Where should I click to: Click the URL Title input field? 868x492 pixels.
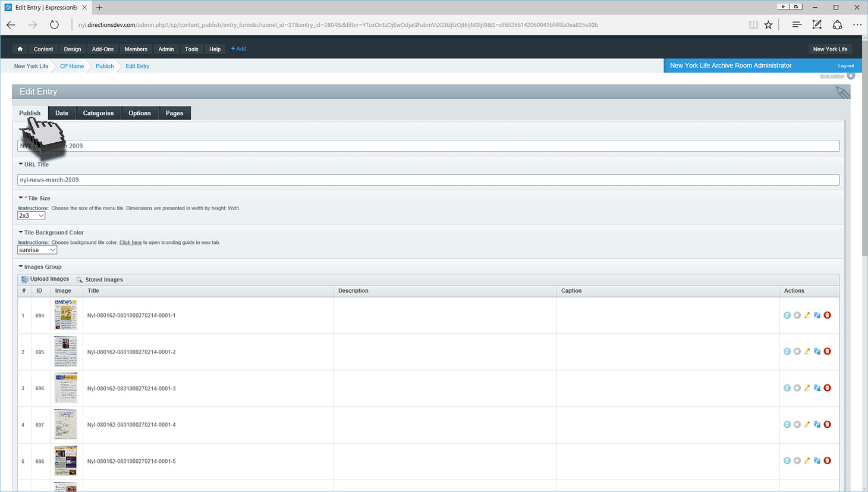pos(428,180)
